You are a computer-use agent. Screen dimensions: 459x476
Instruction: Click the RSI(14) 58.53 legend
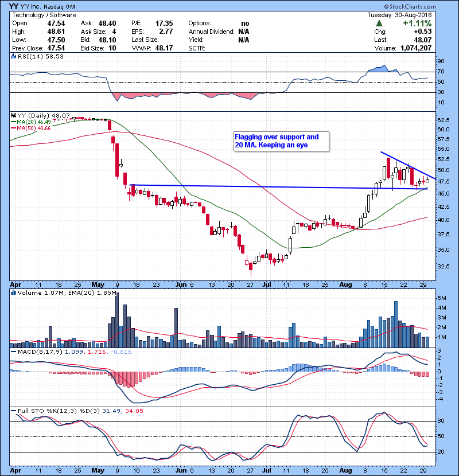41,56
